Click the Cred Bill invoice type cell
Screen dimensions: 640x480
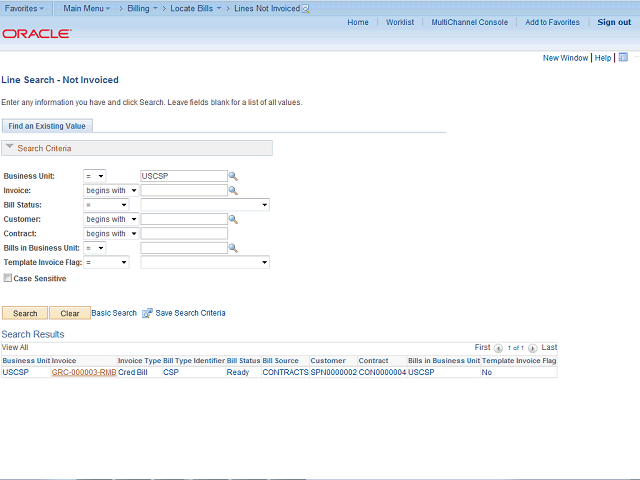click(133, 372)
